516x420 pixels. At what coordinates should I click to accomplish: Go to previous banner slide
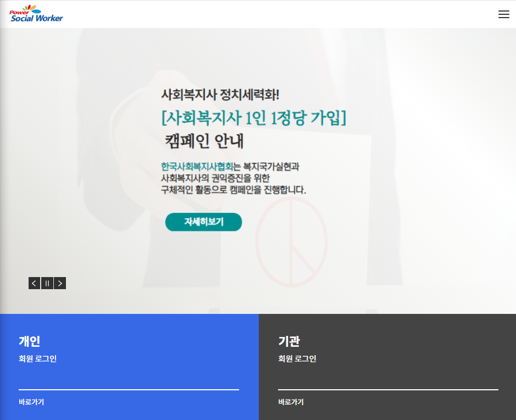tap(34, 283)
